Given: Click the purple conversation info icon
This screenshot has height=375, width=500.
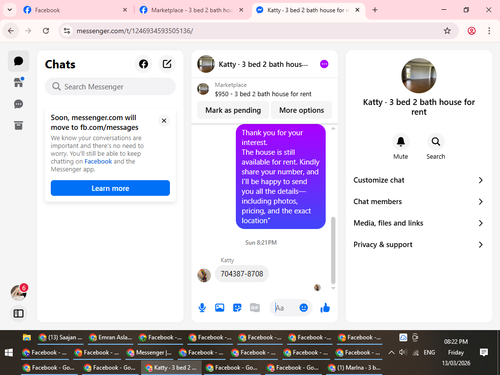Looking at the screenshot, I should click(324, 64).
